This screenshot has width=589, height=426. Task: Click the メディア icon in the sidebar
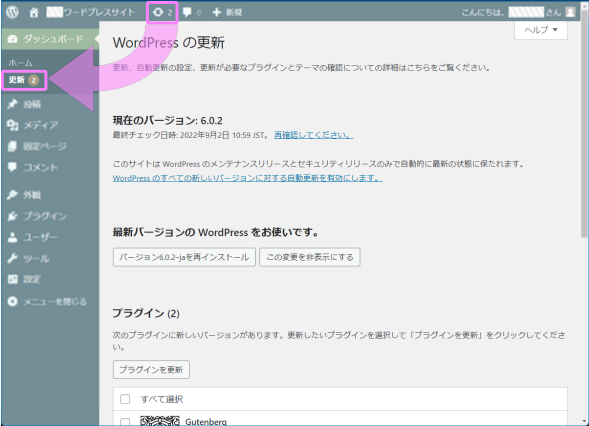(x=13, y=125)
